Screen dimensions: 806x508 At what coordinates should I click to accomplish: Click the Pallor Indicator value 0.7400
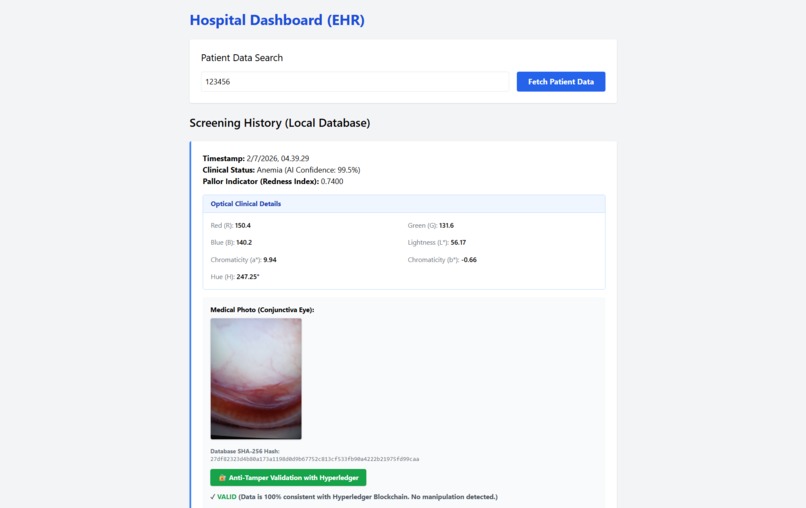(x=332, y=182)
